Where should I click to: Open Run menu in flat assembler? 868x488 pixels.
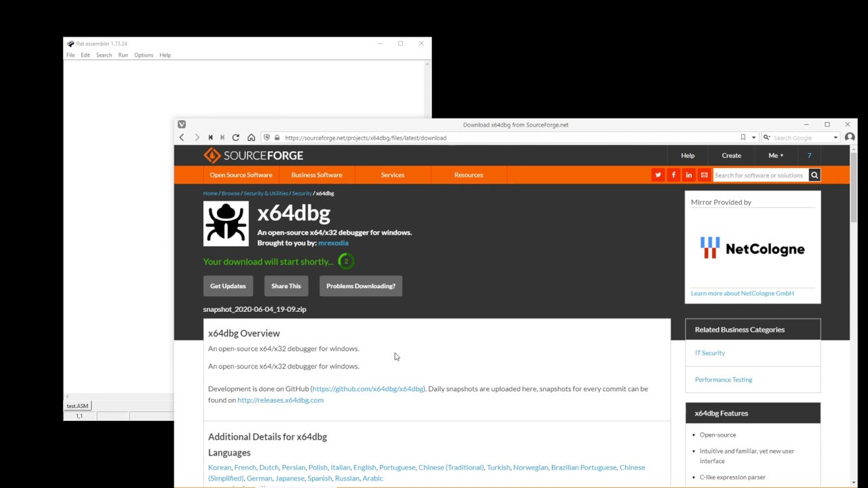pos(123,55)
